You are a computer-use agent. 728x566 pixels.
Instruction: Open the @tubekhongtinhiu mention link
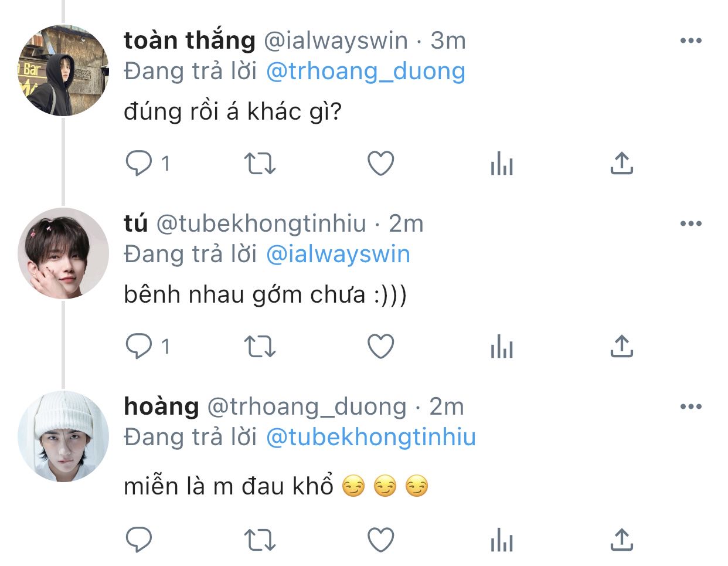[x=370, y=438]
